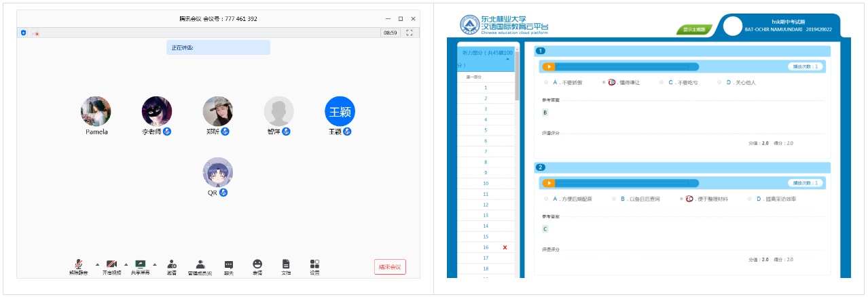Click the green 显示主观题 button
Image resolution: width=868 pixels, height=297 pixels.
[694, 30]
